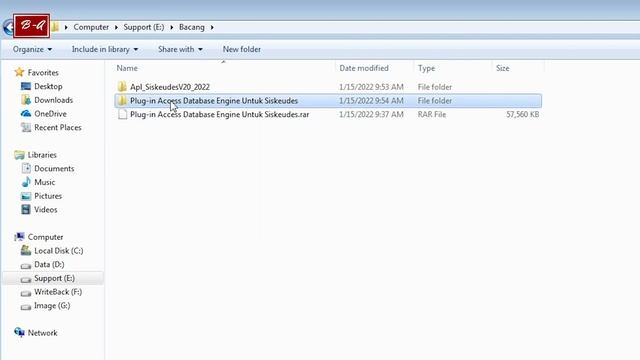Click the OneDrive cloud icon
640x360 pixels.
click(x=26, y=113)
